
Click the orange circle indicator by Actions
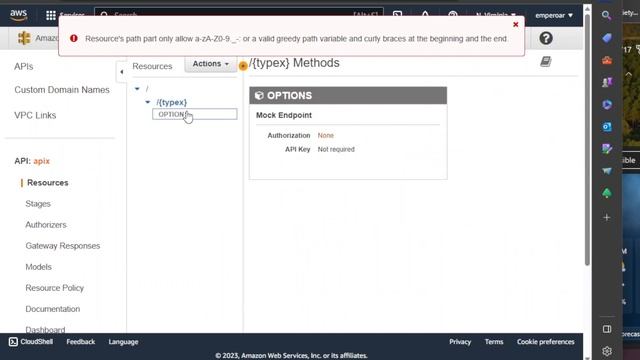(x=243, y=66)
